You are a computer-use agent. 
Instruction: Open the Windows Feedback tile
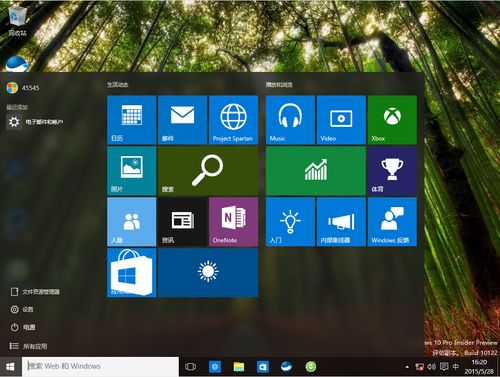point(392,222)
